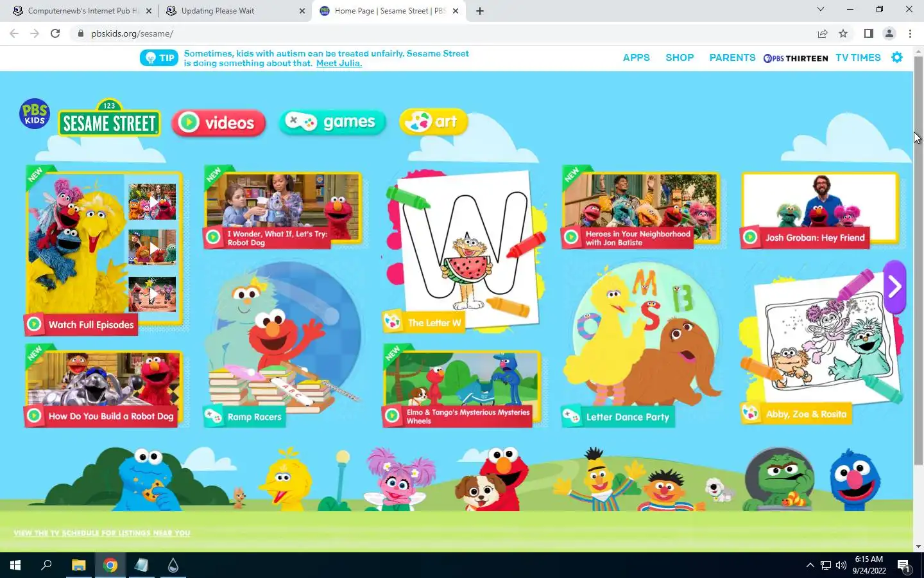The width and height of the screenshot is (924, 578).
Task: Click play icon on Josh Groban label
Action: [750, 237]
